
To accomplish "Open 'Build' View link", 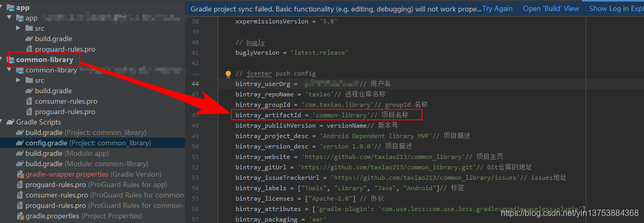I will pos(551,8).
